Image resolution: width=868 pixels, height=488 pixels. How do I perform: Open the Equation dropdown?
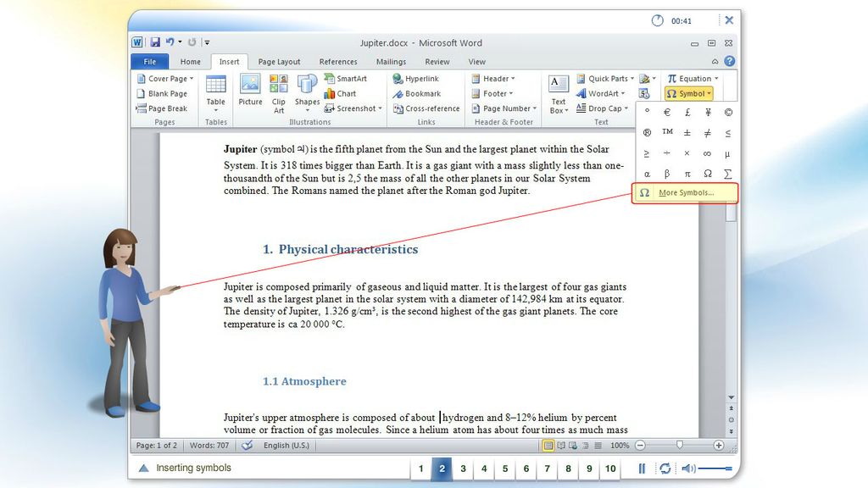693,79
